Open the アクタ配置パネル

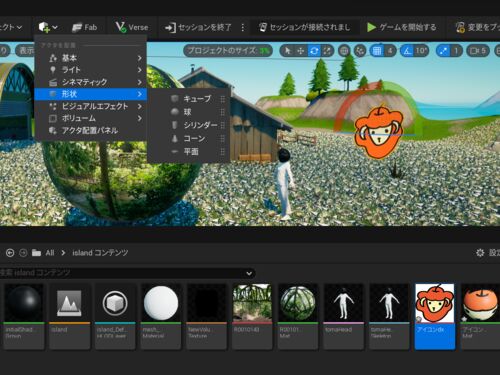(91, 130)
